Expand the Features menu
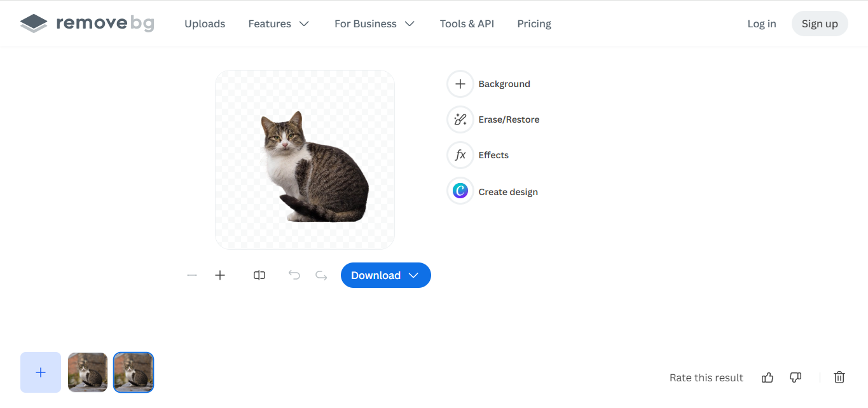The height and width of the screenshot is (408, 868). click(279, 24)
